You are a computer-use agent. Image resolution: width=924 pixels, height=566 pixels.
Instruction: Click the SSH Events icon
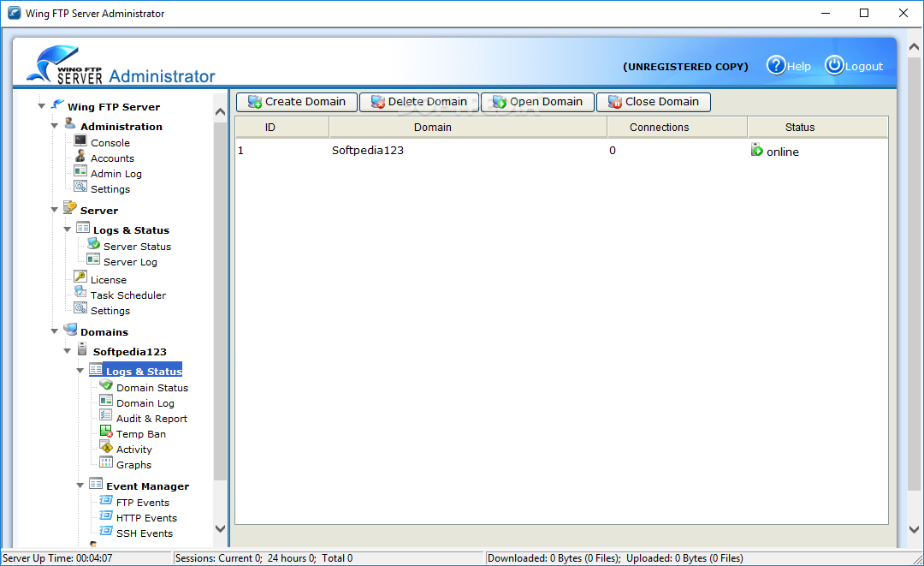coord(106,531)
